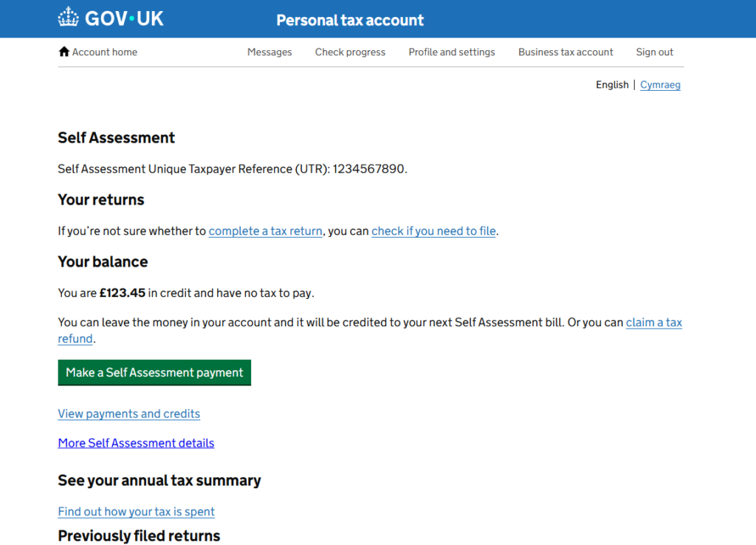
Task: Switch language to Cymraeg
Action: tap(660, 85)
